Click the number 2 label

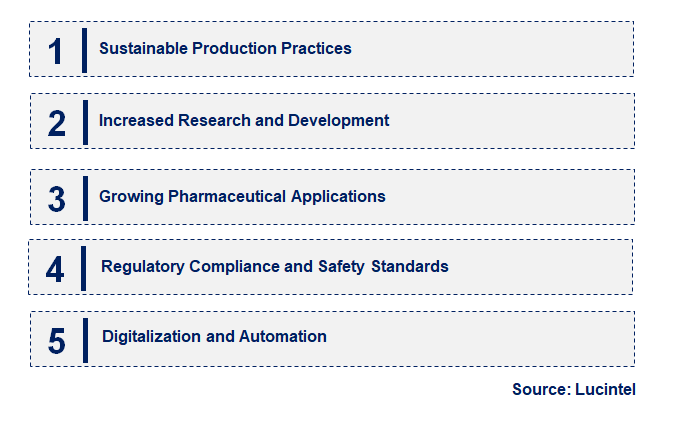tap(57, 123)
